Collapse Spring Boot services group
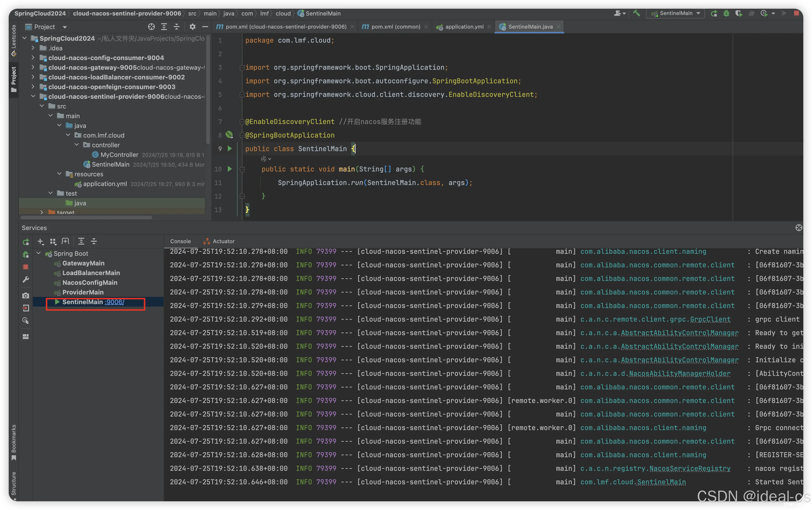 click(38, 253)
